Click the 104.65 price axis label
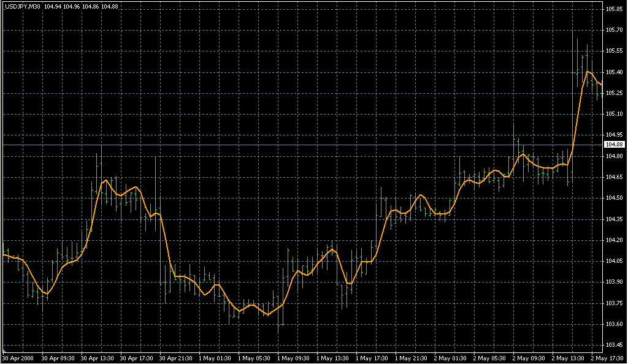 614,177
